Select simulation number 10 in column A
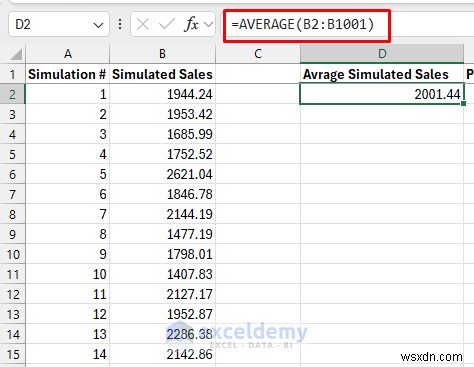Screen dimensions: 474x367 (68, 274)
